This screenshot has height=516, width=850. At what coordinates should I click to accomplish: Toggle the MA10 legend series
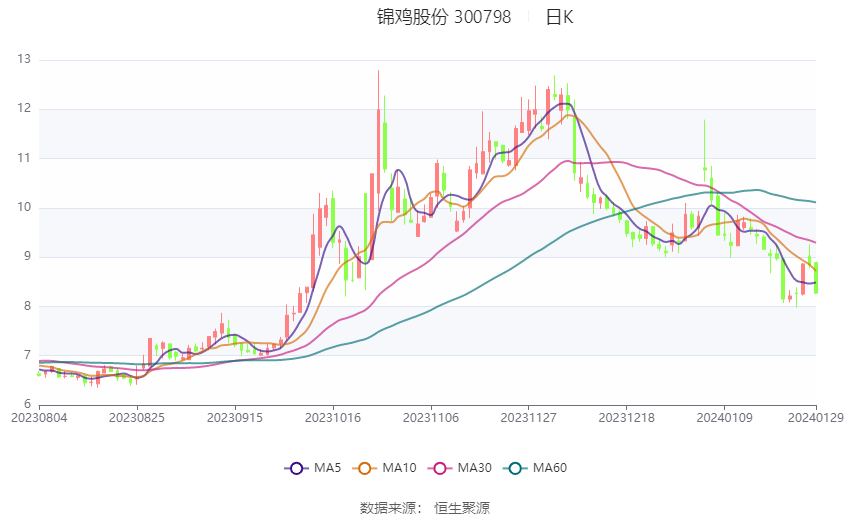click(x=384, y=468)
